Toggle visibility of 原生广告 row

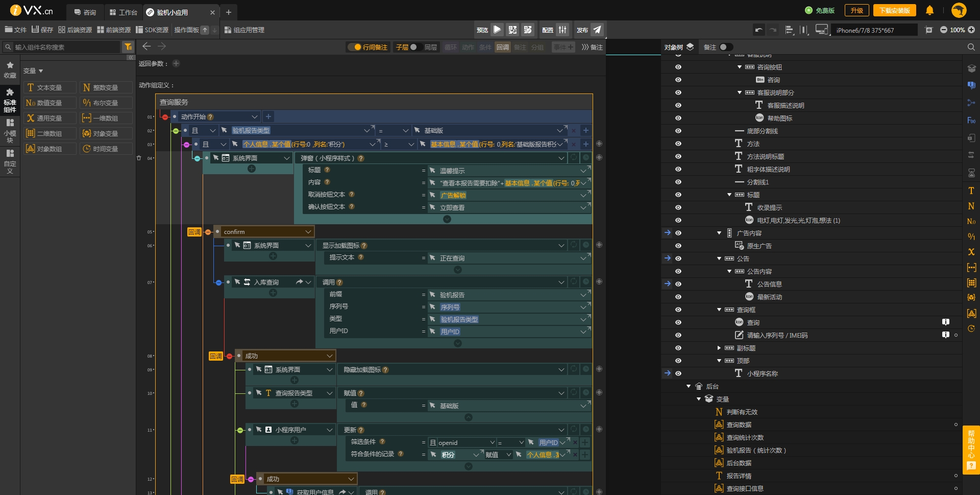click(x=678, y=246)
